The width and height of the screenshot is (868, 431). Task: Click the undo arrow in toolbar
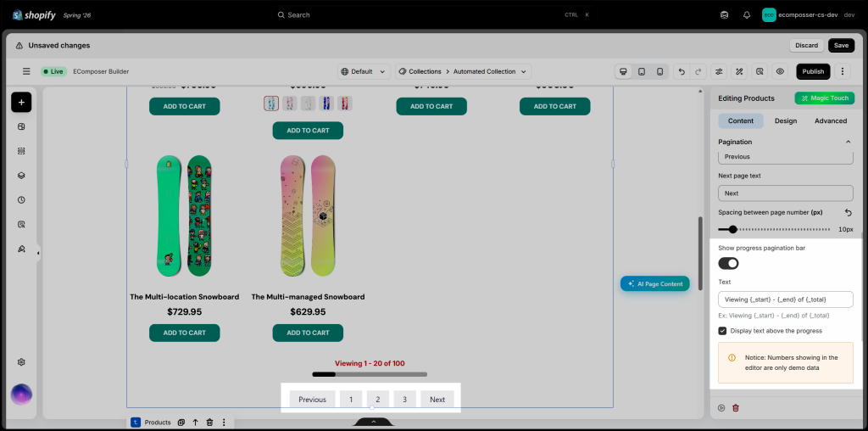(682, 71)
